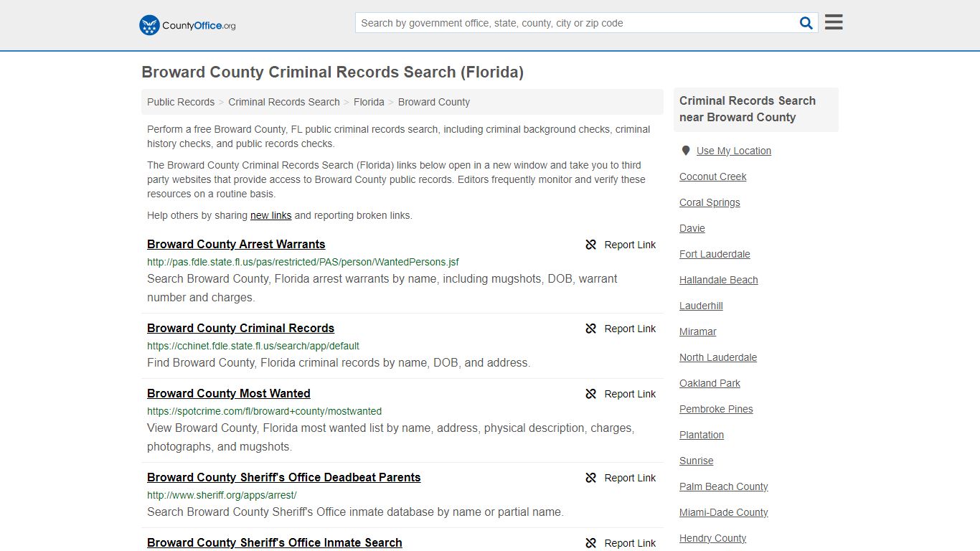Click the cchinet.fdle.state.fl.us URL
980x551 pixels.
[253, 346]
